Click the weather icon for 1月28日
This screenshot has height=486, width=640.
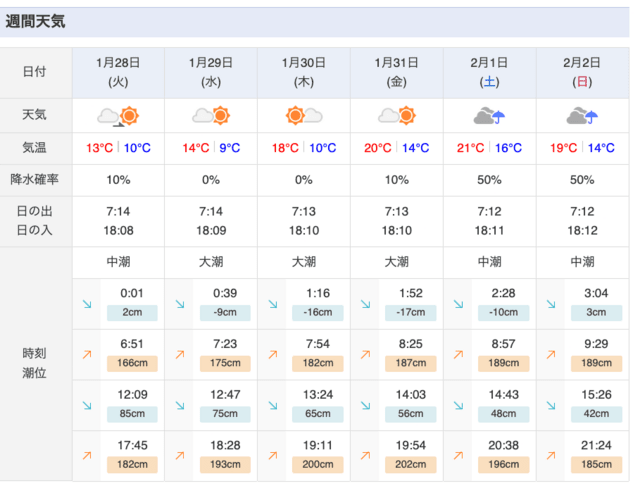click(x=118, y=116)
